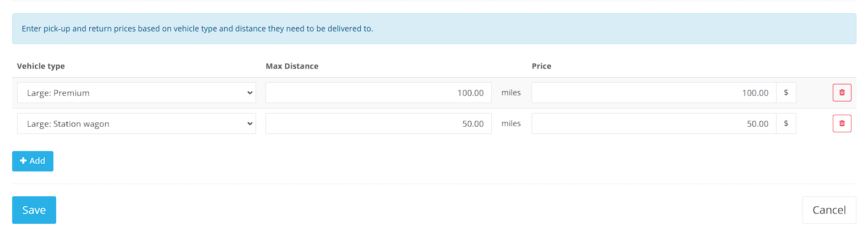Click the plus icon on Add button
Viewport: 868px width, 231px height.
pos(23,161)
